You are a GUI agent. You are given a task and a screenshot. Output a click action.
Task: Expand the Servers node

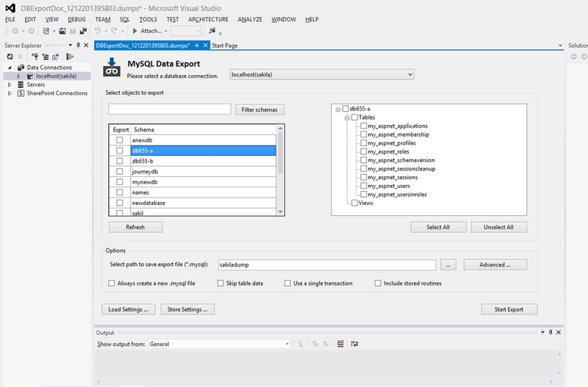[x=10, y=84]
